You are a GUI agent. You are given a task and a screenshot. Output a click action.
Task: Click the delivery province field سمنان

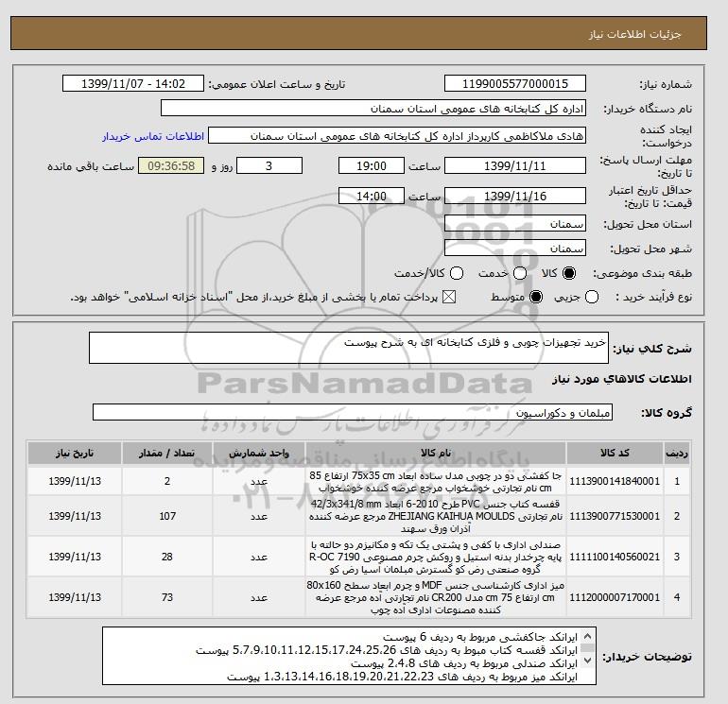pos(515,224)
